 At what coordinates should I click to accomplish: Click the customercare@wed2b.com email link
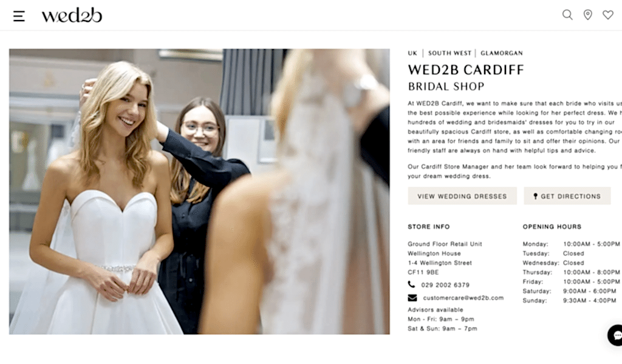click(x=463, y=297)
